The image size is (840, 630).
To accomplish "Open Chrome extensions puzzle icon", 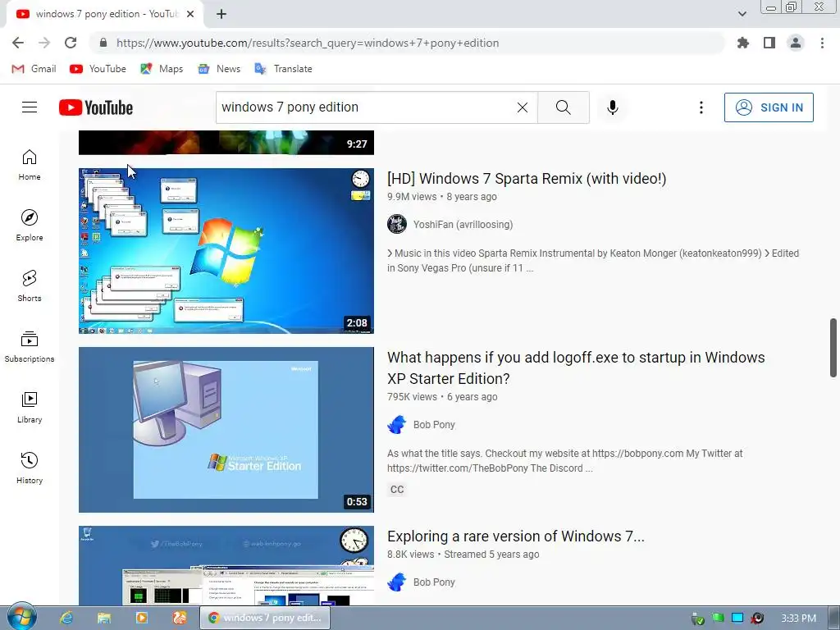I will pos(742,43).
